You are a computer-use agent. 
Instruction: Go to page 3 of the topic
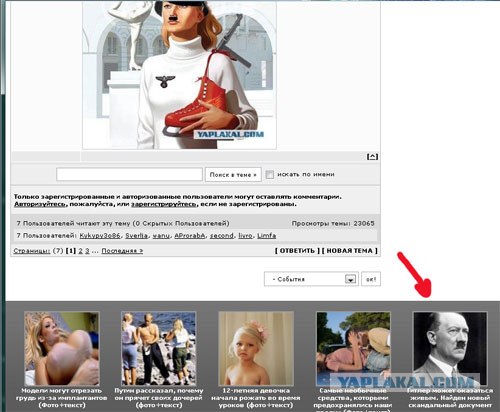(x=87, y=251)
